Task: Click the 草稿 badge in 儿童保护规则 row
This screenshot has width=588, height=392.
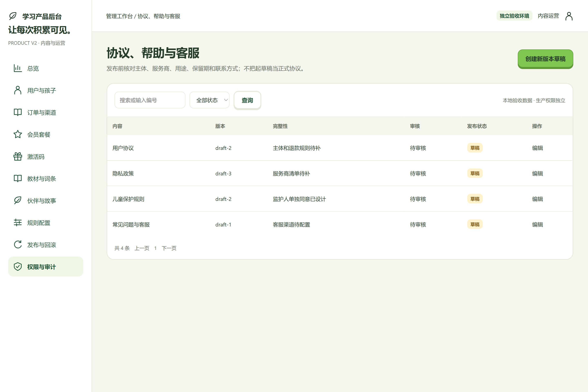Action: tap(475, 199)
